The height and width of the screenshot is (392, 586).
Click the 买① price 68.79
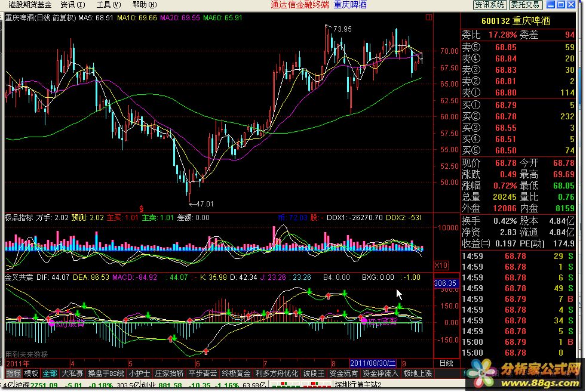[x=505, y=105]
